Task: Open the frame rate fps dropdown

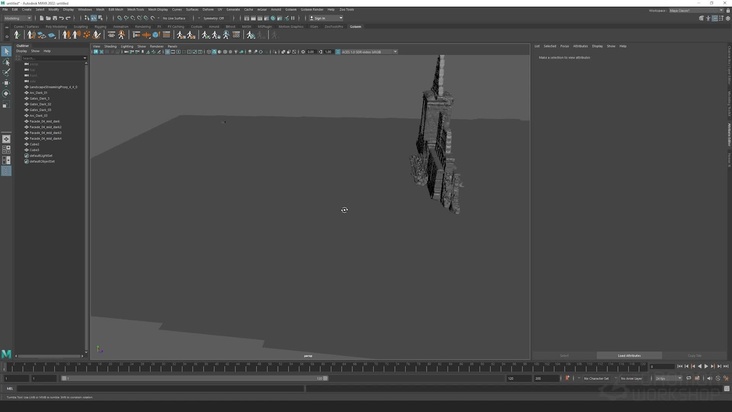Action: (669, 378)
